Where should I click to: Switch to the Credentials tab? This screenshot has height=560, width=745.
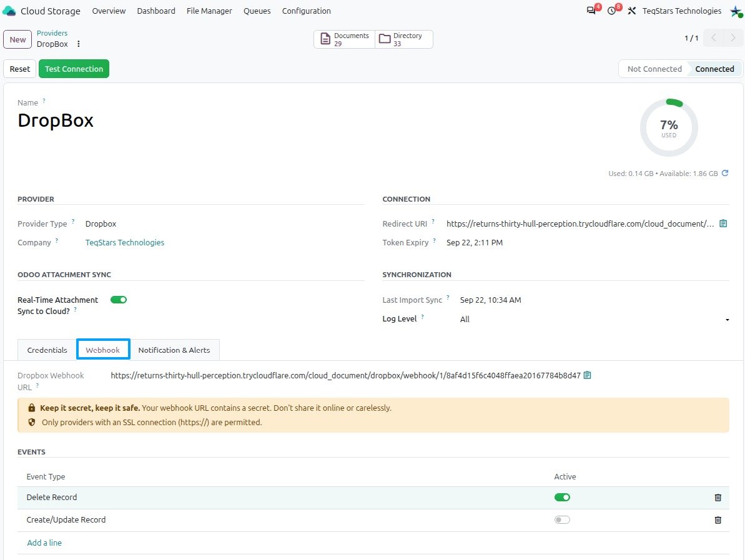[x=47, y=350]
